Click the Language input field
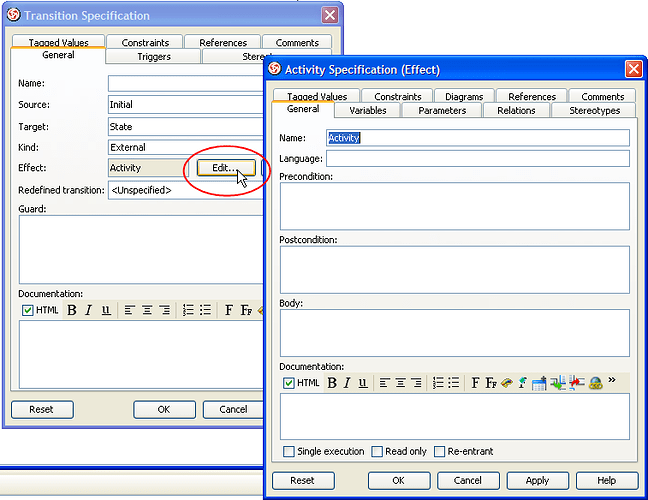The height and width of the screenshot is (500, 648). tap(477, 159)
